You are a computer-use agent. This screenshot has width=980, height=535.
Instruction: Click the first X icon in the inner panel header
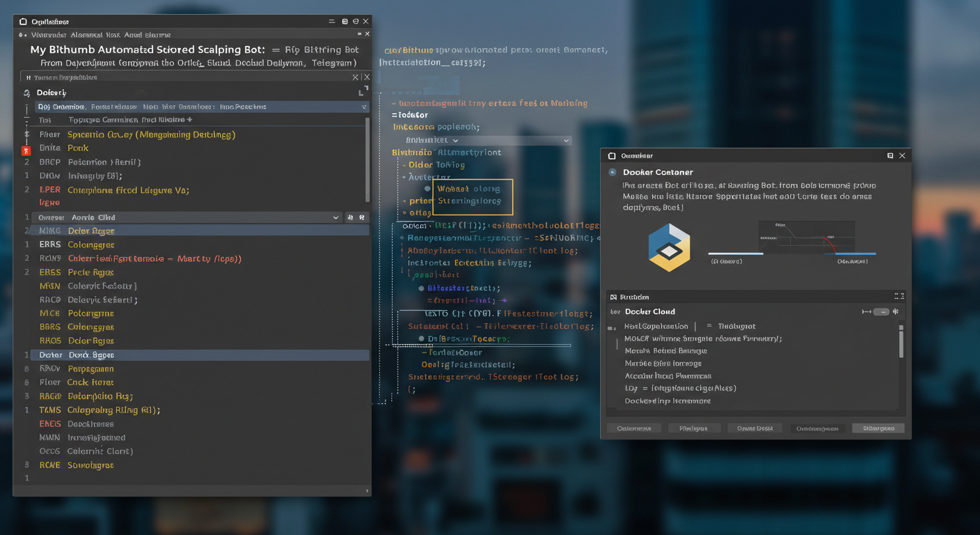click(x=356, y=77)
